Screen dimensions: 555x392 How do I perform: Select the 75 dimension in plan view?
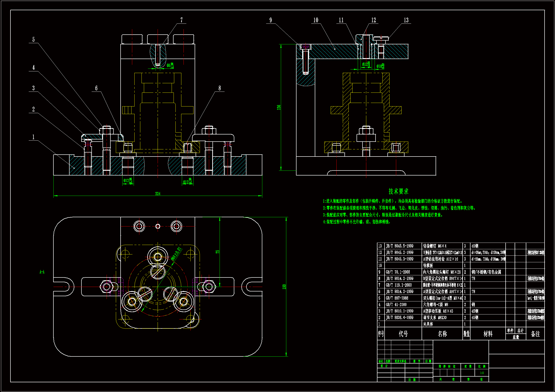(x=217, y=251)
